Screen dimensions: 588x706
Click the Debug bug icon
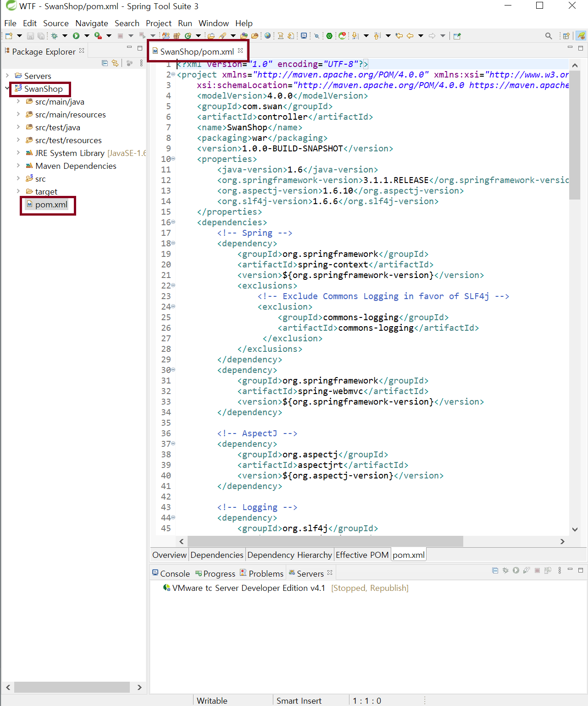[x=54, y=36]
